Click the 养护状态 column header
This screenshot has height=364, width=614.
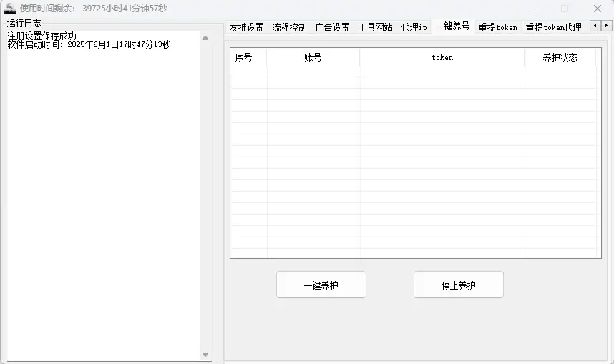560,57
